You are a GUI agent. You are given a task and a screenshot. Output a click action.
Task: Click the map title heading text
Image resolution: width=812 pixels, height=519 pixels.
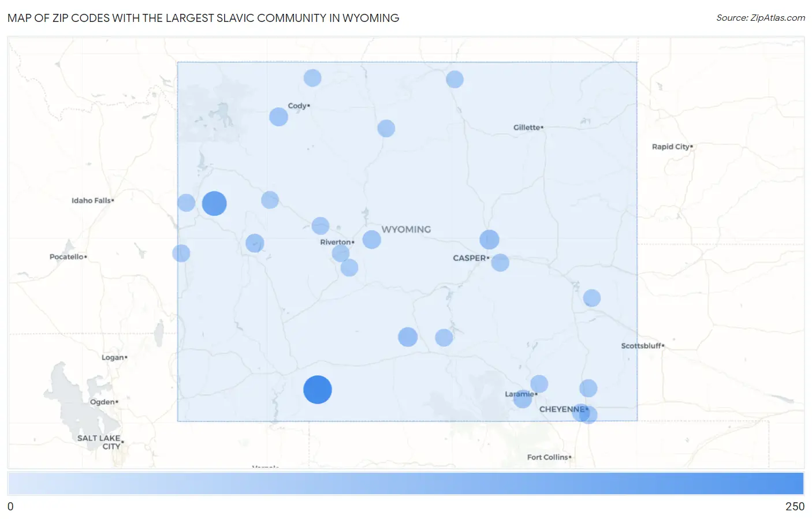[203, 18]
